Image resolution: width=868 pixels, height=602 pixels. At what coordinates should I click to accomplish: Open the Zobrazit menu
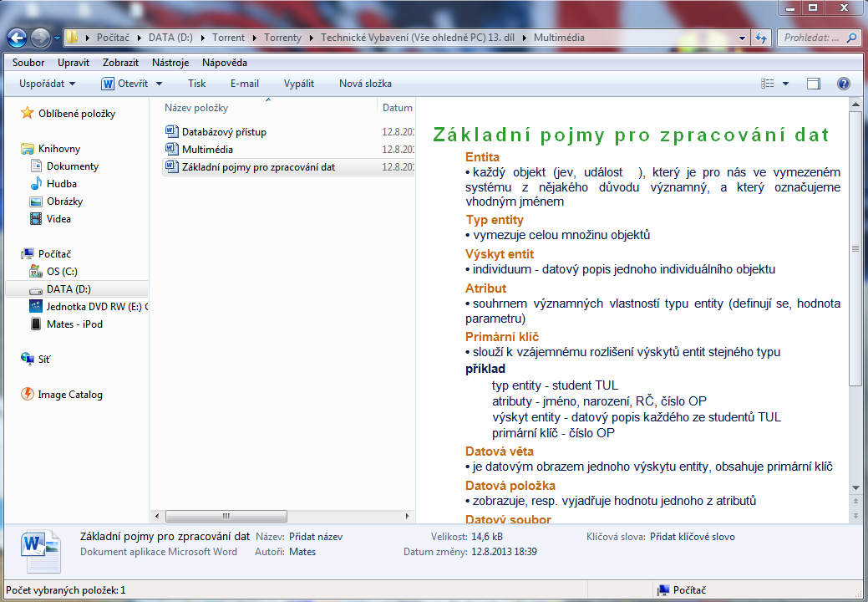point(120,62)
